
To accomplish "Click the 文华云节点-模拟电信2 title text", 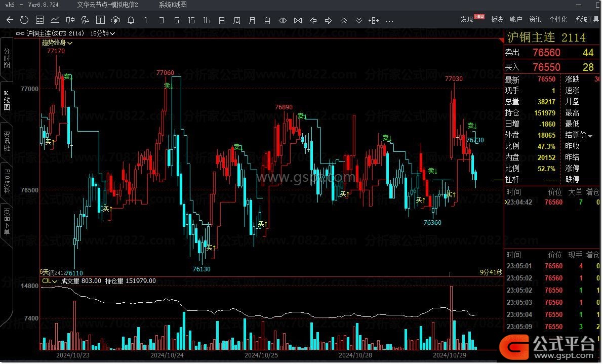I will pyautogui.click(x=107, y=5).
